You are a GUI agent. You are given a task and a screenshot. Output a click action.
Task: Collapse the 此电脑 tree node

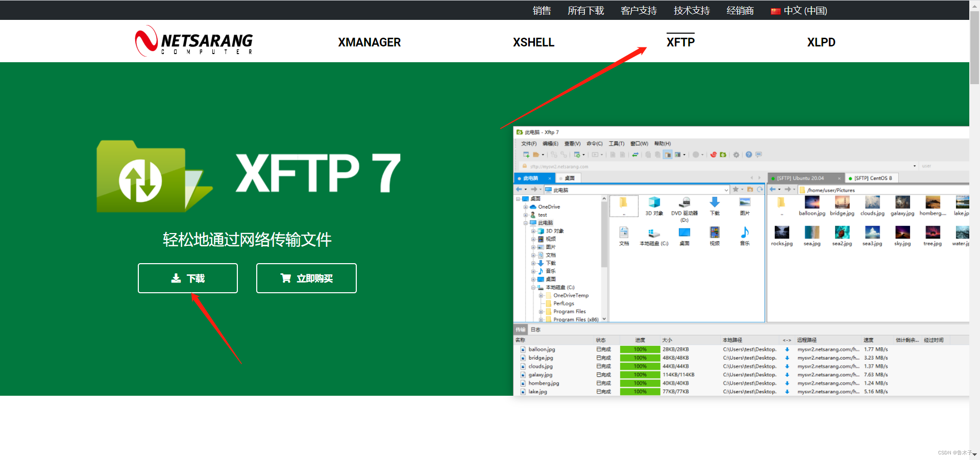tap(526, 223)
